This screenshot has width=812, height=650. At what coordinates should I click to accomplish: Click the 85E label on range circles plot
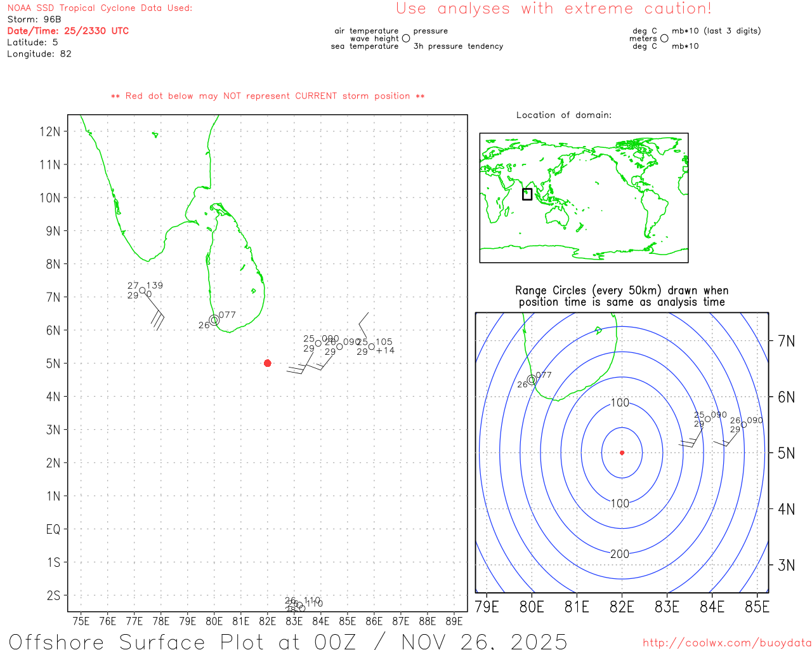757,607
